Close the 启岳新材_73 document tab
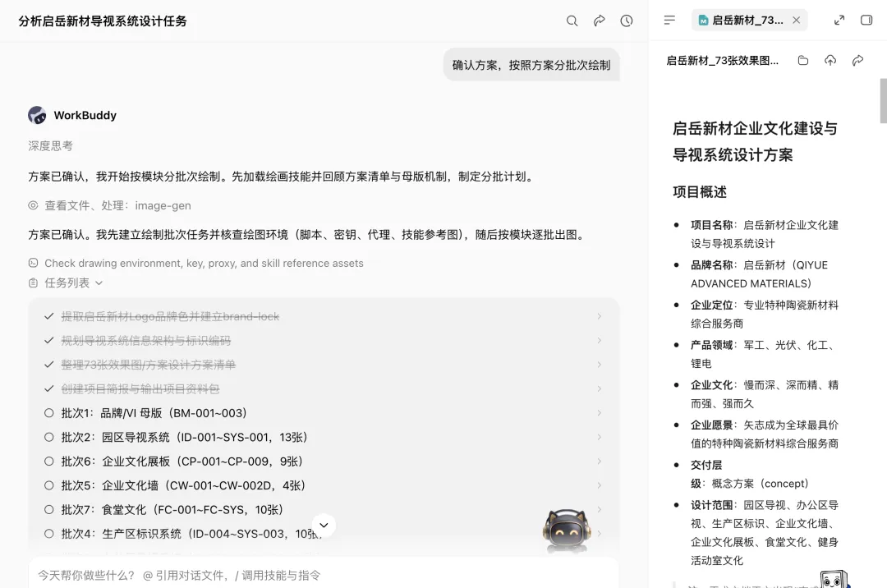Viewport: 887px width, 588px height. click(x=797, y=21)
